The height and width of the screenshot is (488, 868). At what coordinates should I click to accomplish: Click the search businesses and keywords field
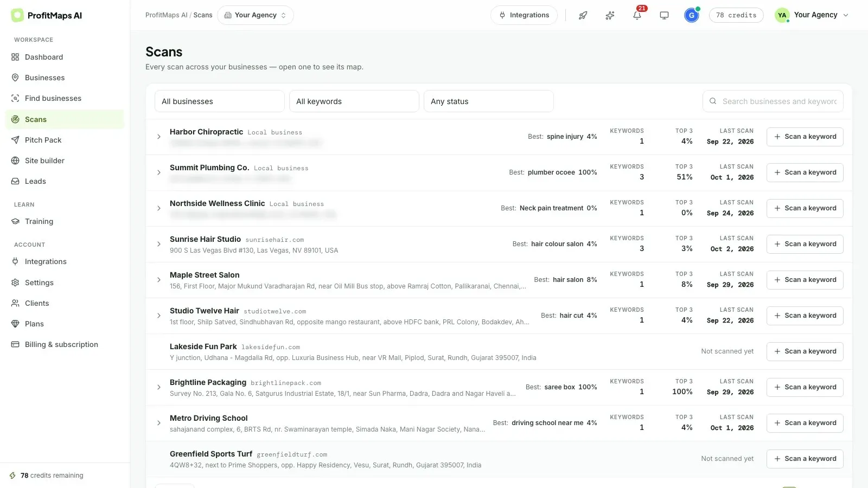tap(773, 101)
